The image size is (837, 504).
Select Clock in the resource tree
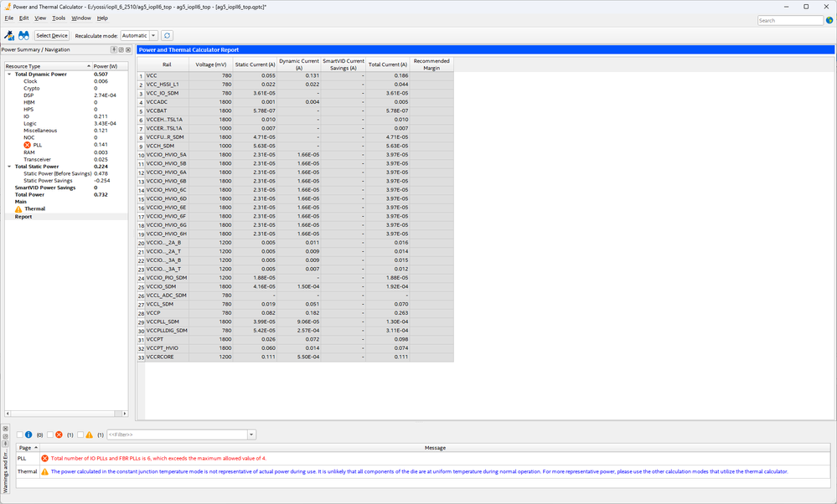point(30,81)
